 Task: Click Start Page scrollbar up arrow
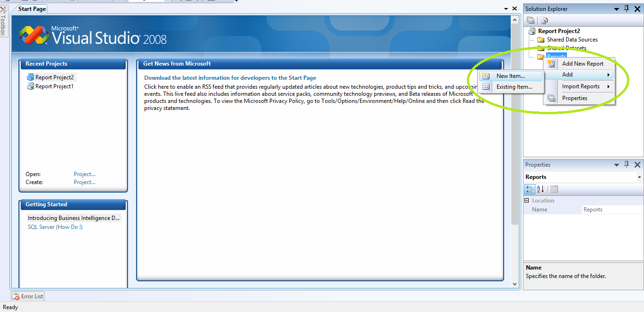(515, 19)
